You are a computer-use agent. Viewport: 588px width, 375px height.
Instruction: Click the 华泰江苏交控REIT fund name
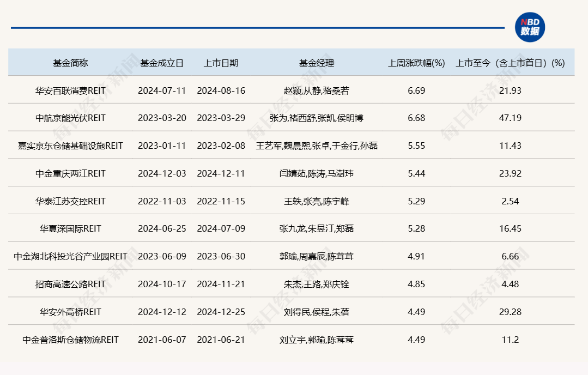(x=70, y=201)
